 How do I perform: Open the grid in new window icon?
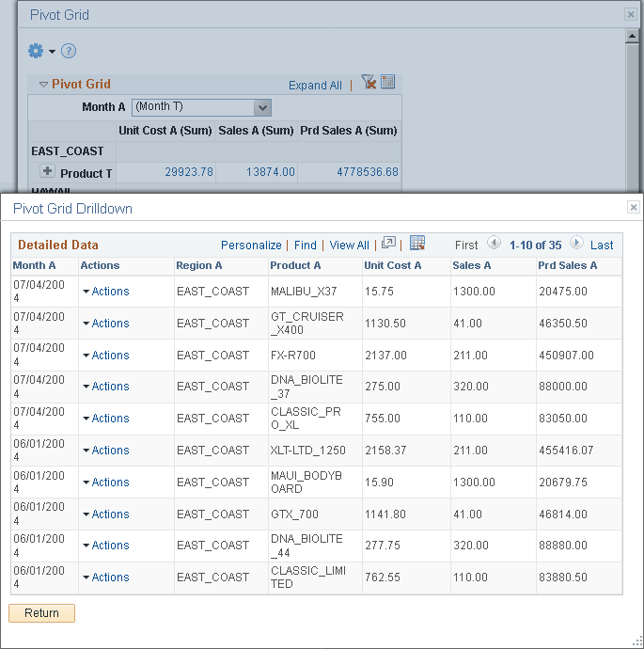point(388,243)
